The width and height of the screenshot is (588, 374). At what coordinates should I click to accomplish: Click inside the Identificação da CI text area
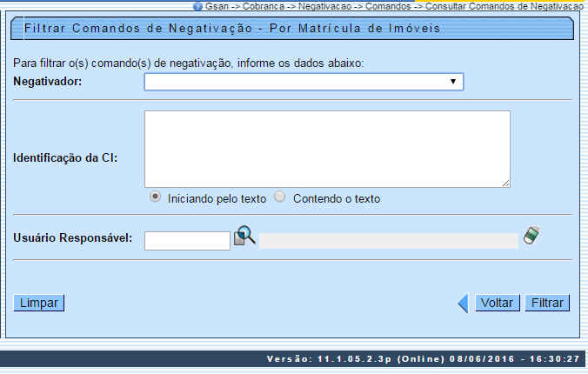pos(327,149)
